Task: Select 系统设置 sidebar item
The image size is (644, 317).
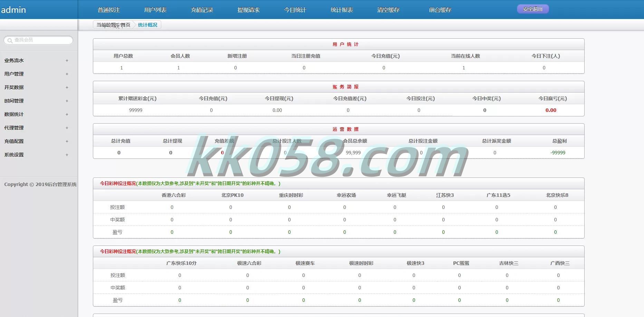Action: point(14,155)
